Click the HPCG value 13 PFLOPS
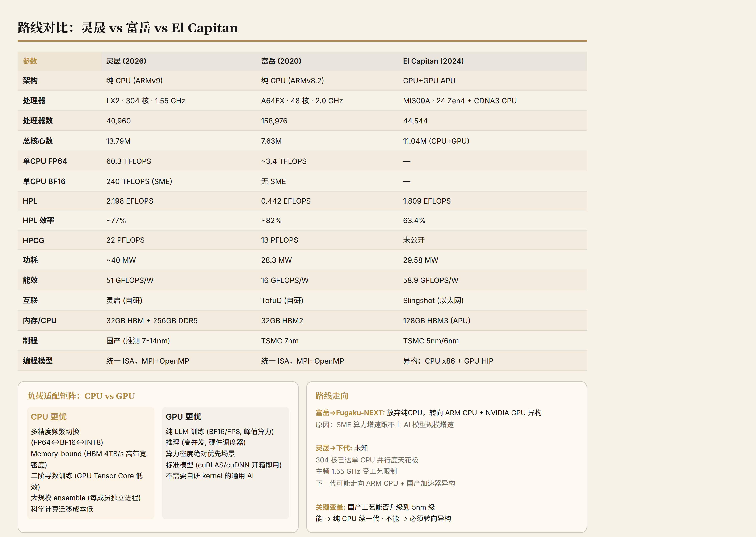756x537 pixels. [x=279, y=240]
